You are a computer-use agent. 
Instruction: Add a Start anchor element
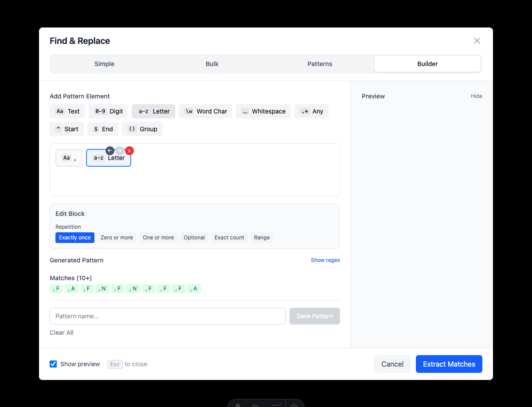click(x=66, y=129)
